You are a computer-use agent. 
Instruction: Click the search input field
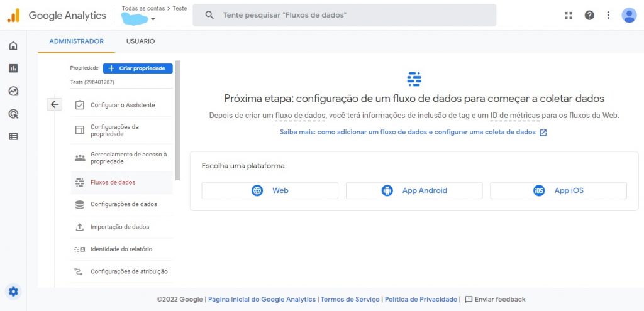(x=344, y=15)
